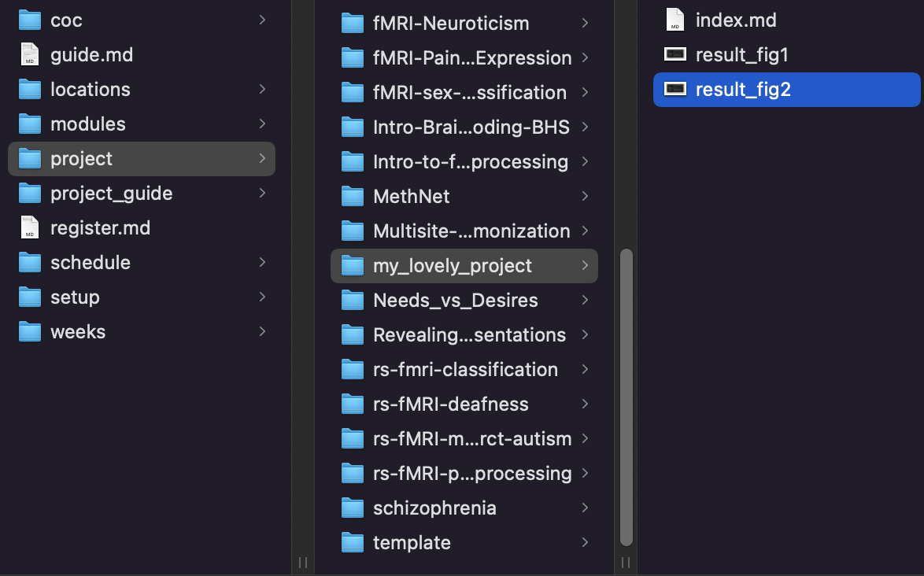Select the guide.md file icon

29,55
